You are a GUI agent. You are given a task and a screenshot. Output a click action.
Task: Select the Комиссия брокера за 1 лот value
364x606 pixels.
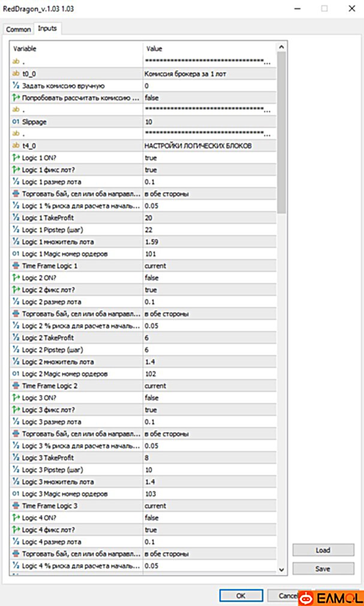tap(185, 74)
